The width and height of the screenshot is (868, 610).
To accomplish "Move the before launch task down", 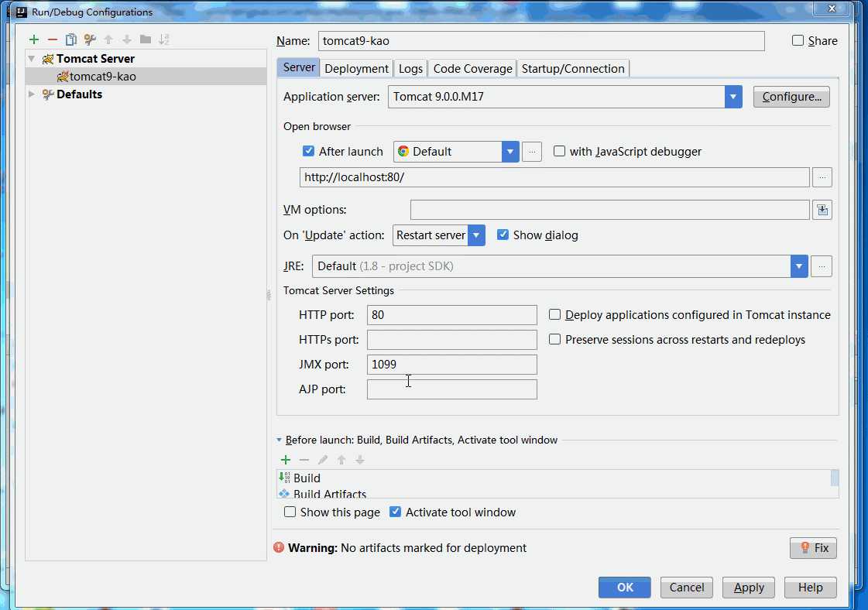I will 360,460.
